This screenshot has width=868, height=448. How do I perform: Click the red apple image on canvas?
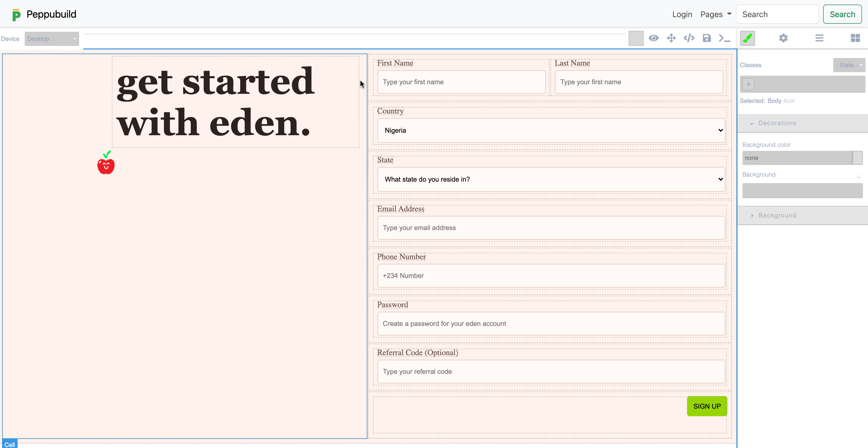pos(106,163)
